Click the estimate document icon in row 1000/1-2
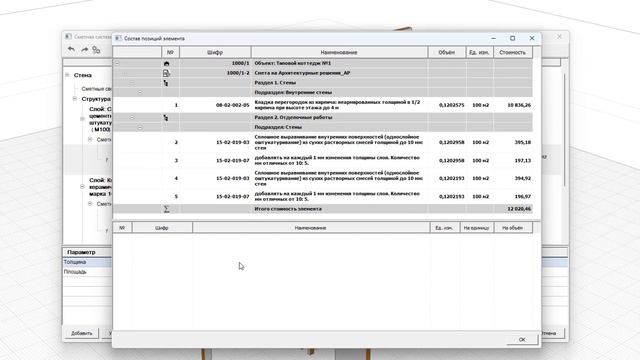The image size is (640, 360). tap(166, 73)
